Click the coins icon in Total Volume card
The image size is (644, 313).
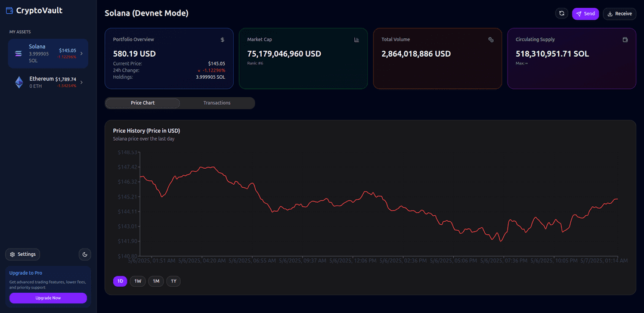click(490, 40)
